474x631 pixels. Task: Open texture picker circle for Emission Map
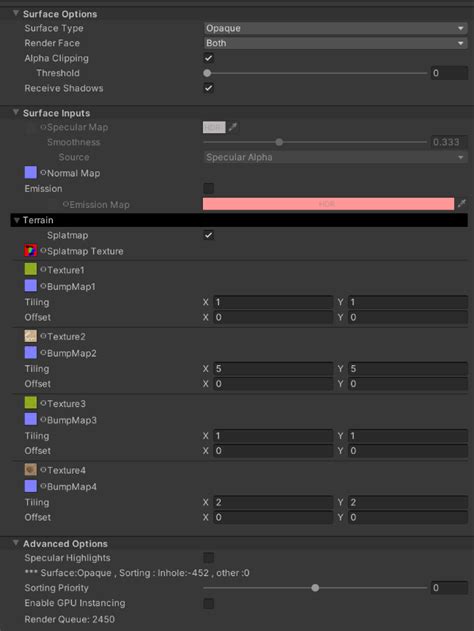tap(66, 204)
